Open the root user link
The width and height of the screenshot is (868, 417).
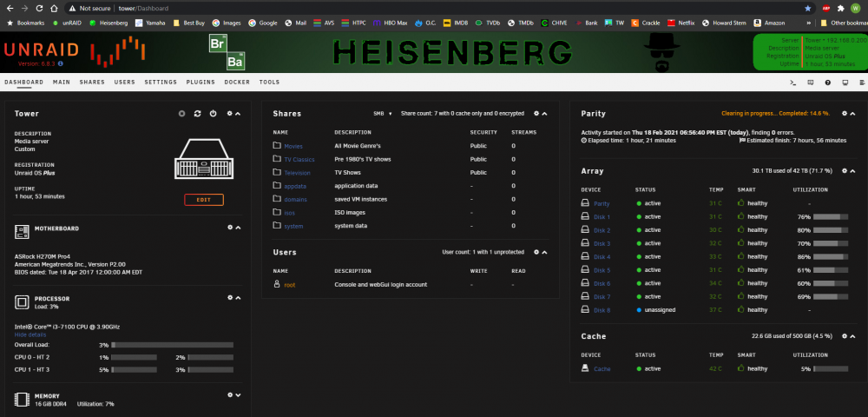click(290, 285)
